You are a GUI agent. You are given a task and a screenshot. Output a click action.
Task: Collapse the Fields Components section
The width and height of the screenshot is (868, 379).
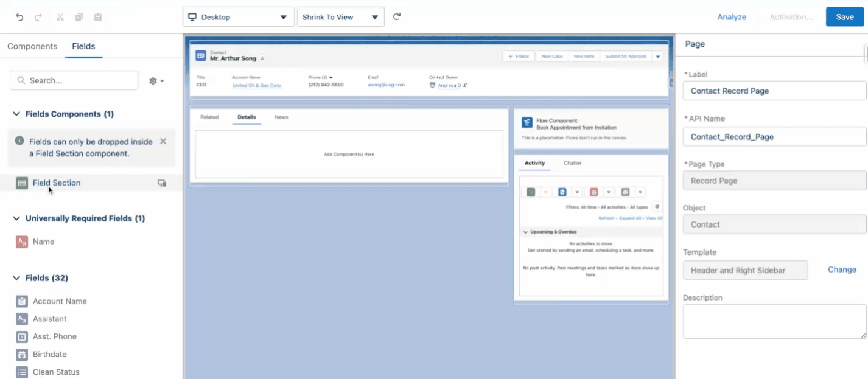tap(16, 114)
